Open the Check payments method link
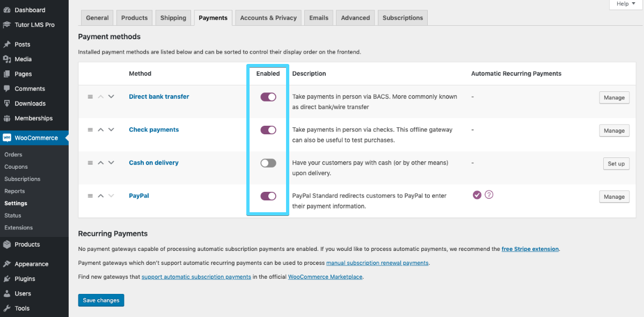The height and width of the screenshot is (317, 644). pyautogui.click(x=154, y=129)
